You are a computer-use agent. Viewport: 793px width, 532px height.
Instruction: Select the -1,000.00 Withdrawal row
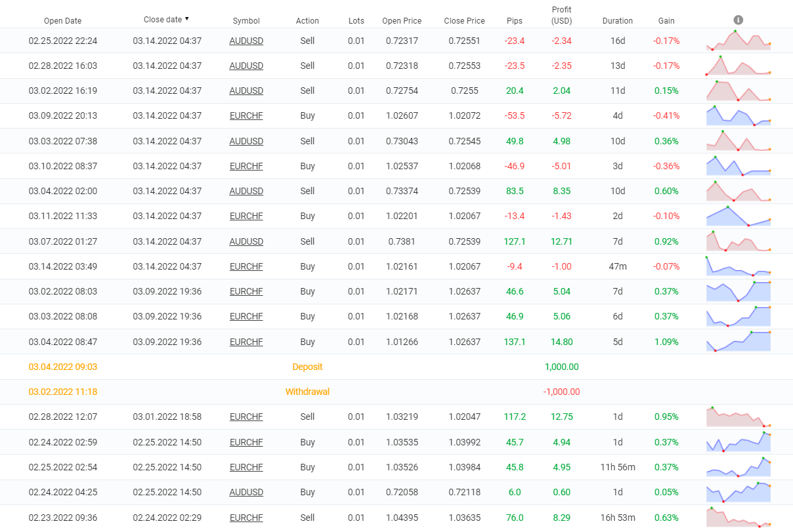point(396,392)
